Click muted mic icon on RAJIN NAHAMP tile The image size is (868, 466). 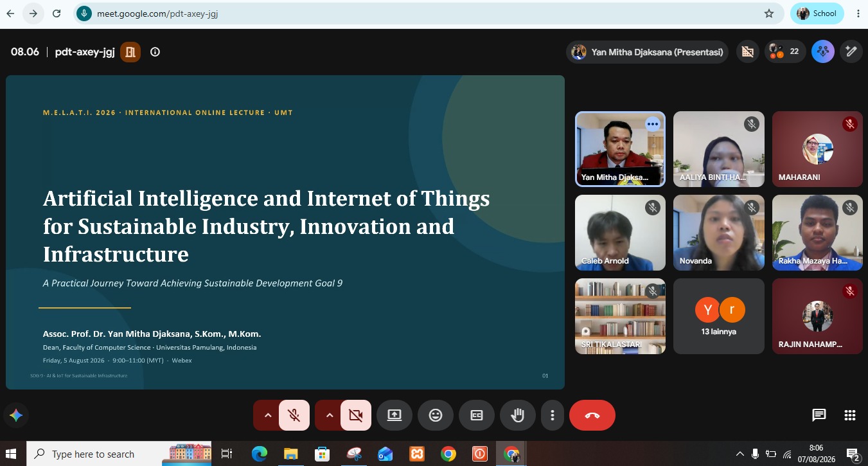[x=850, y=291]
